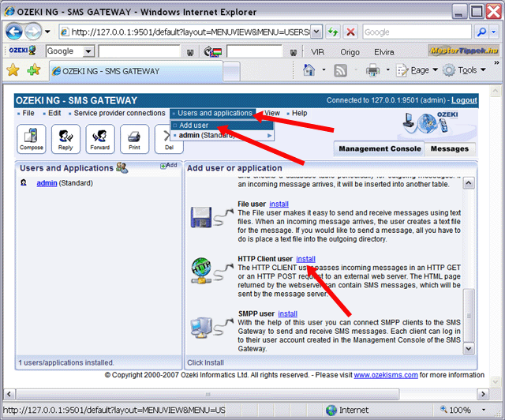The image size is (505, 420).
Task: Open the IE Print dropdown arrow
Action: (387, 69)
